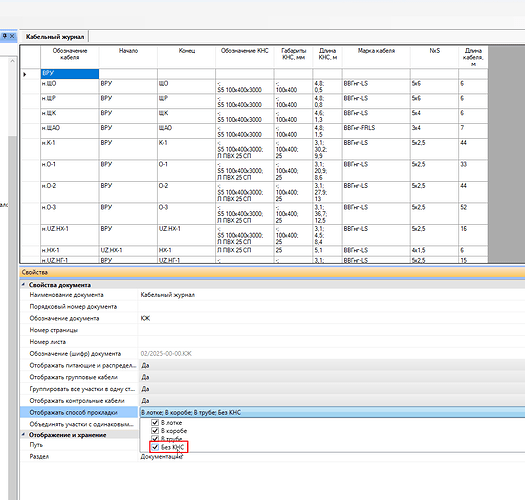Click the 'Свойства' panel header
The height and width of the screenshot is (500, 525).
click(272, 272)
